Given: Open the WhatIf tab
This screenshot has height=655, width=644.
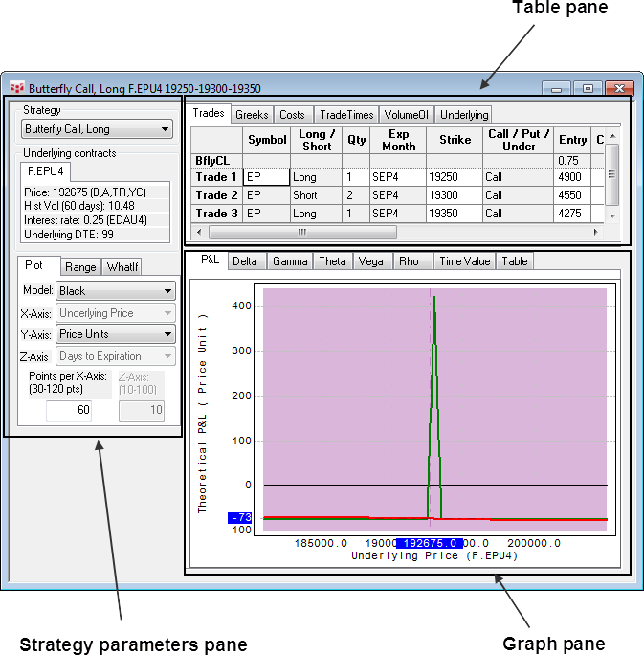Looking at the screenshot, I should point(122,267).
